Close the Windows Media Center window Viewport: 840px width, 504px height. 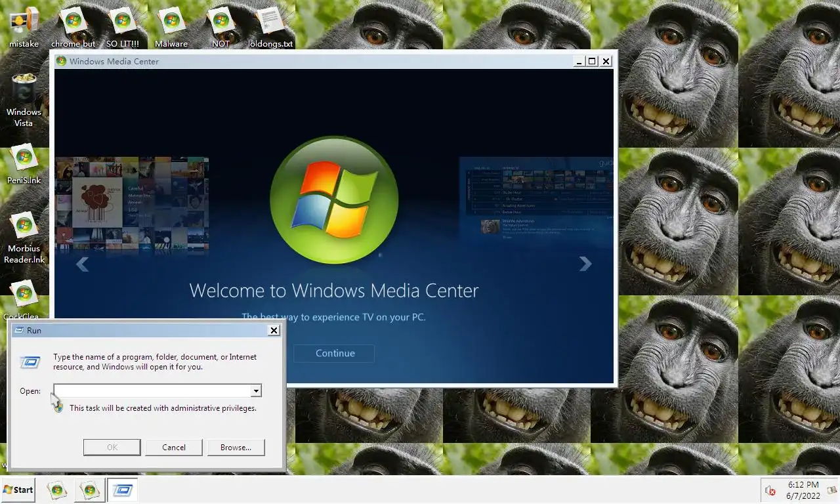[606, 61]
